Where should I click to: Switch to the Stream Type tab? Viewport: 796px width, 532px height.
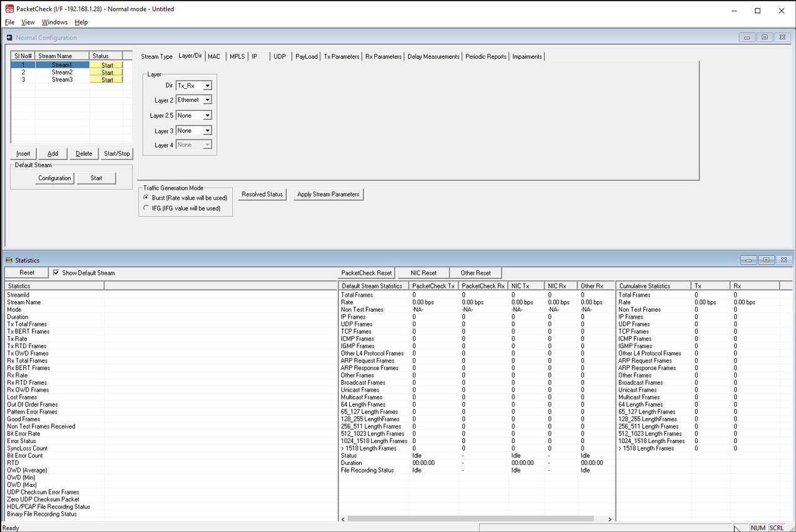156,56
